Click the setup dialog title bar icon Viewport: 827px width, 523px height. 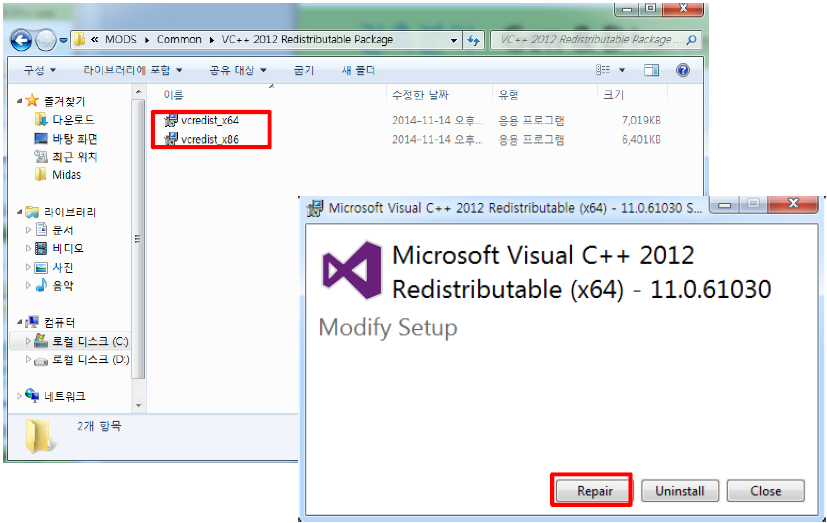(x=315, y=208)
